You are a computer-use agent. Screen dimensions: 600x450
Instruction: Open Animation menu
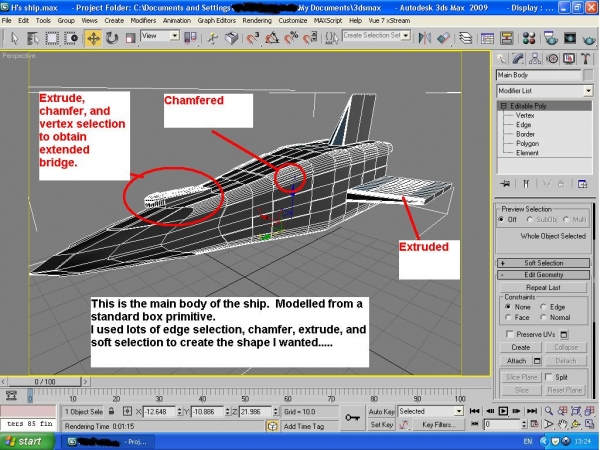point(177,21)
